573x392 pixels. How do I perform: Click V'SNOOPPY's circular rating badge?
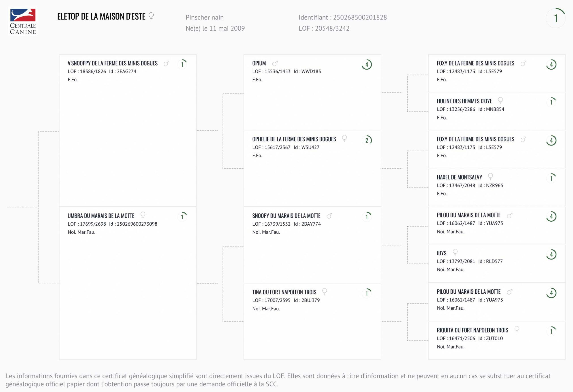182,64
